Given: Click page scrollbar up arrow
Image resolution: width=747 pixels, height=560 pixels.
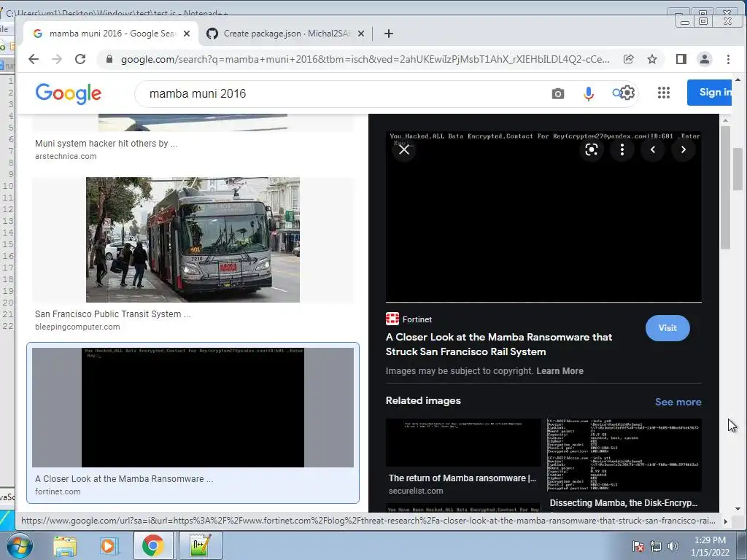Looking at the screenshot, I should 738,79.
